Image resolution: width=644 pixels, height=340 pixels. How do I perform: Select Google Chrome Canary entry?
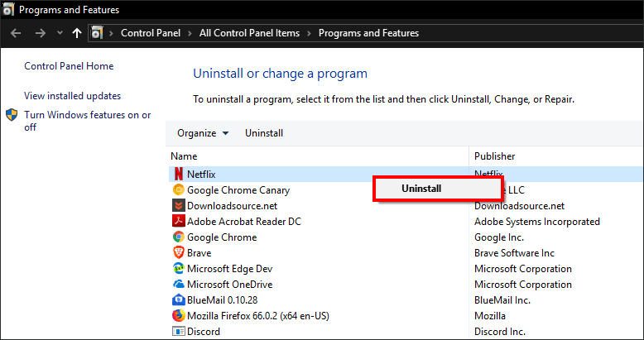(238, 190)
